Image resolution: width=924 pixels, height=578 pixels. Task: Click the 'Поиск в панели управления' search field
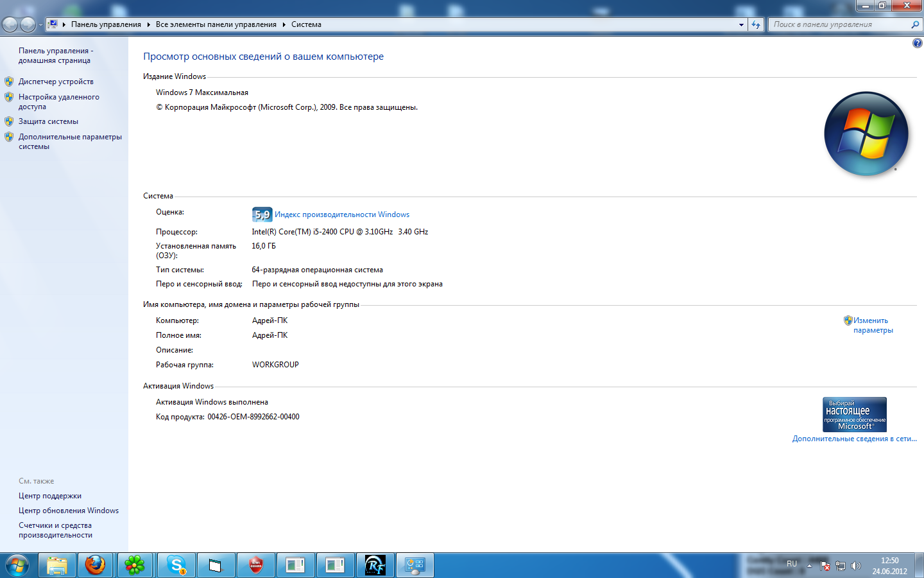click(x=839, y=24)
